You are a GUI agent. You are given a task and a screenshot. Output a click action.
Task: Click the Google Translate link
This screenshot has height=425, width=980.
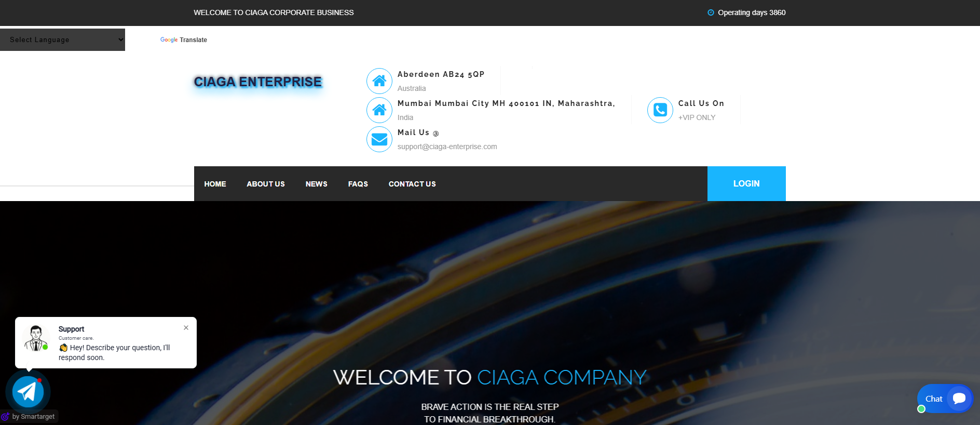pos(184,40)
